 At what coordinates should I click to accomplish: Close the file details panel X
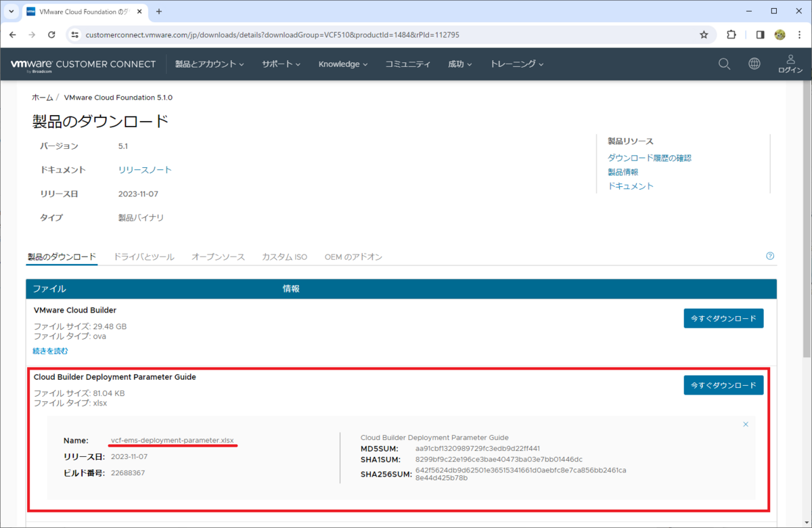click(746, 424)
